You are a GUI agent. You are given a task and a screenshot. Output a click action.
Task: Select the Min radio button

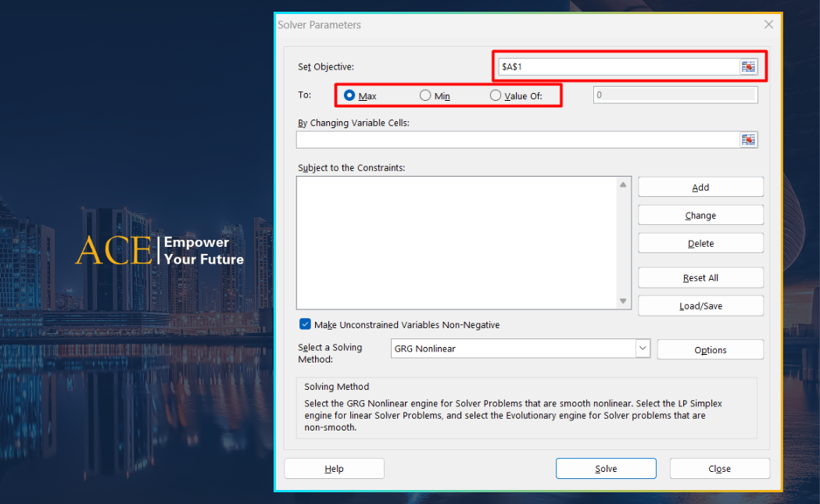pyautogui.click(x=425, y=95)
